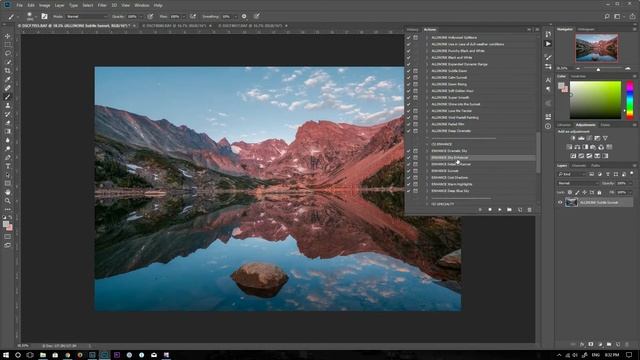This screenshot has height=360, width=640.
Task: Adjust the Navigator zoom slider
Action: (x=598, y=69)
